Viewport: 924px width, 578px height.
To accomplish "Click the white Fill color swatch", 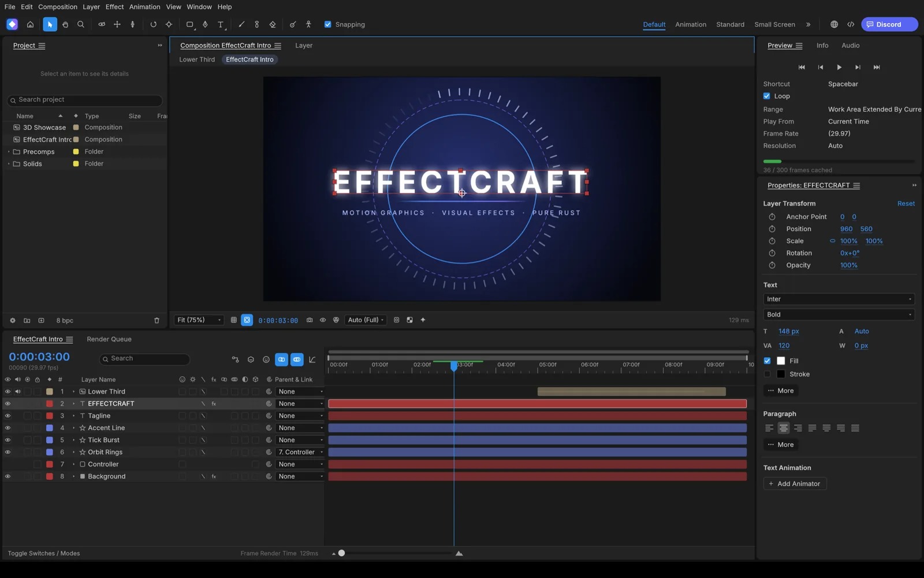I will tap(781, 361).
